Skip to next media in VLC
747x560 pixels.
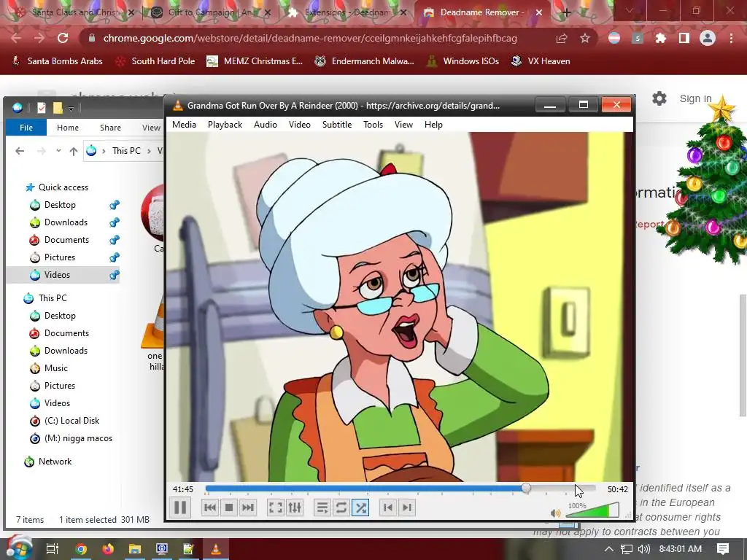pos(248,507)
